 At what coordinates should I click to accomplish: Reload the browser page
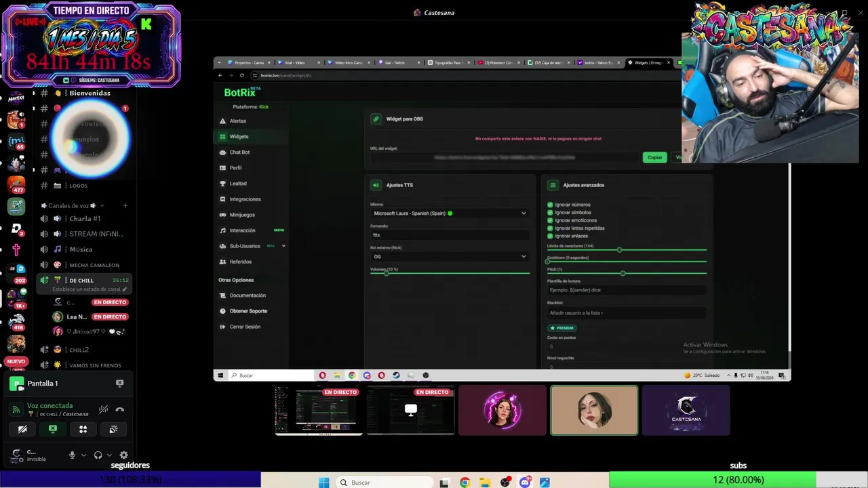point(242,75)
